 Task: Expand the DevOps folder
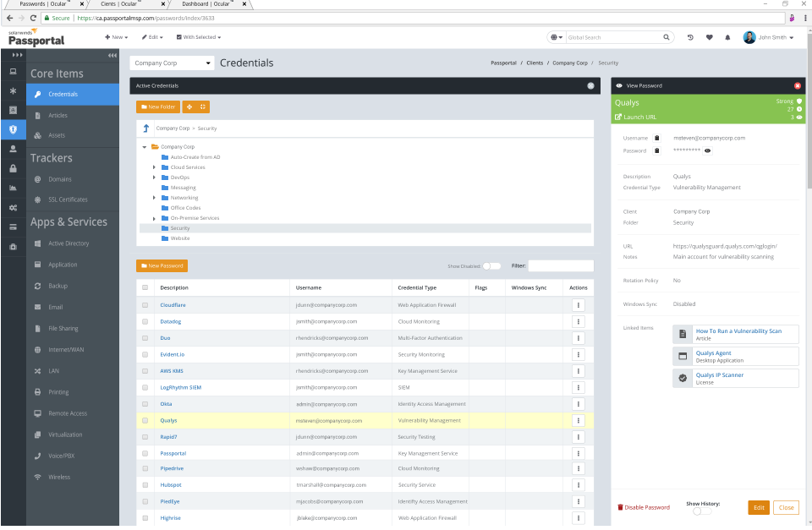pyautogui.click(x=154, y=178)
